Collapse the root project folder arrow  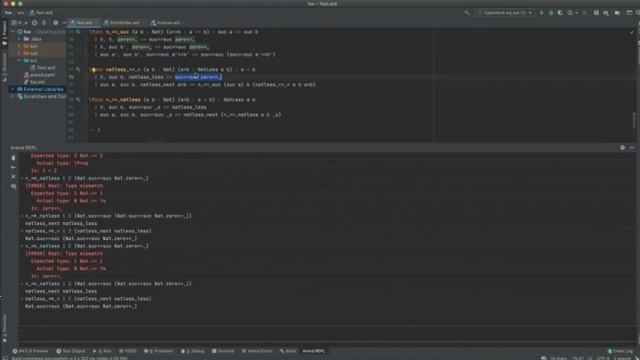pos(13,32)
